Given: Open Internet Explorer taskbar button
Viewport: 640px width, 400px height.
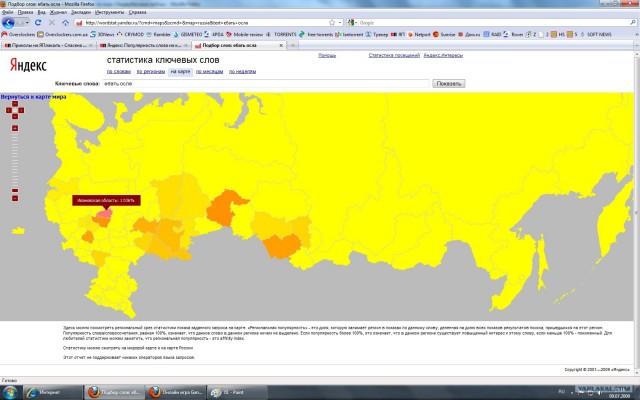Looking at the screenshot, I should tap(53, 392).
